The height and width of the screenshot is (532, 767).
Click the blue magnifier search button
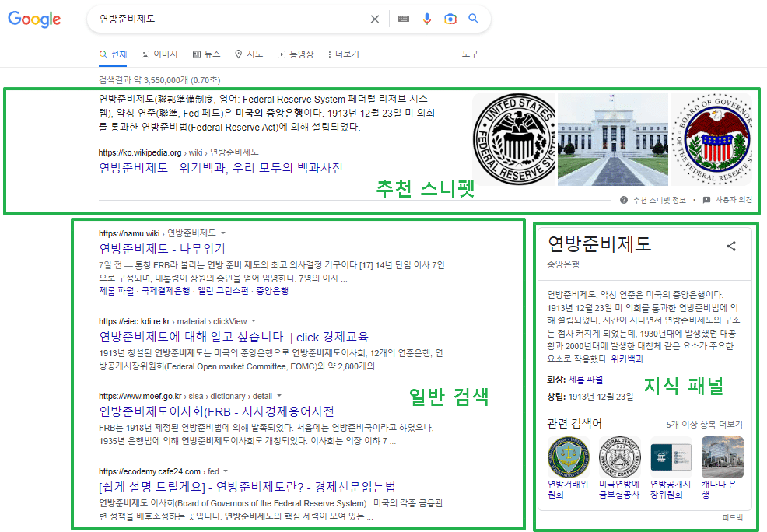tap(473, 19)
